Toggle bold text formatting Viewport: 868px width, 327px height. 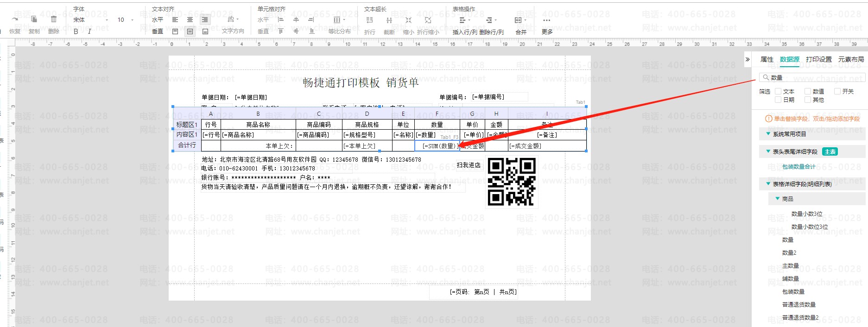[x=76, y=31]
